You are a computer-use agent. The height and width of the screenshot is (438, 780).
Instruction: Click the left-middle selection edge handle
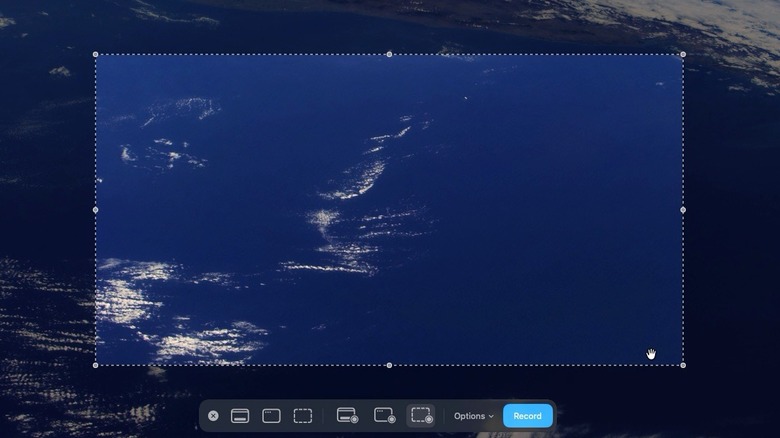coord(96,210)
